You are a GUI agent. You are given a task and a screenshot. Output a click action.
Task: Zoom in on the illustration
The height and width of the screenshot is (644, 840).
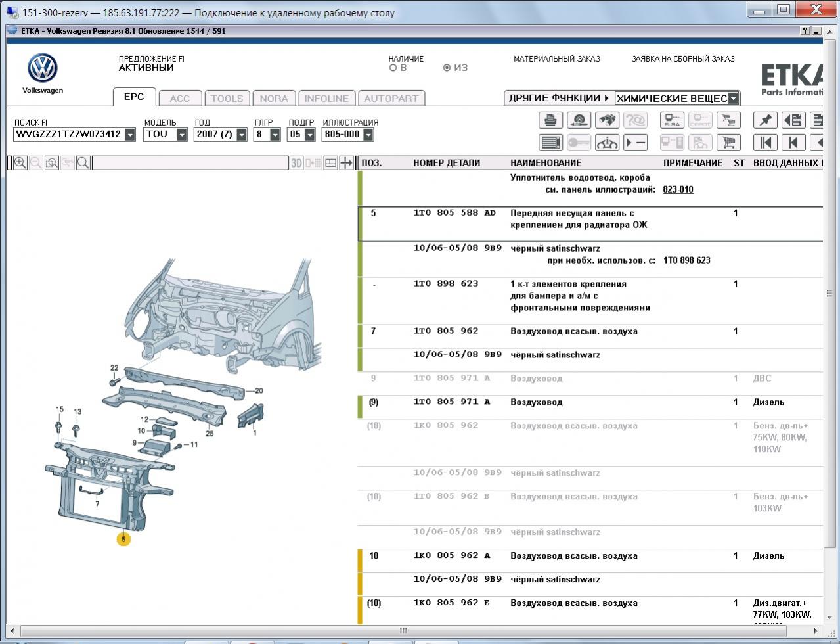click(x=20, y=163)
